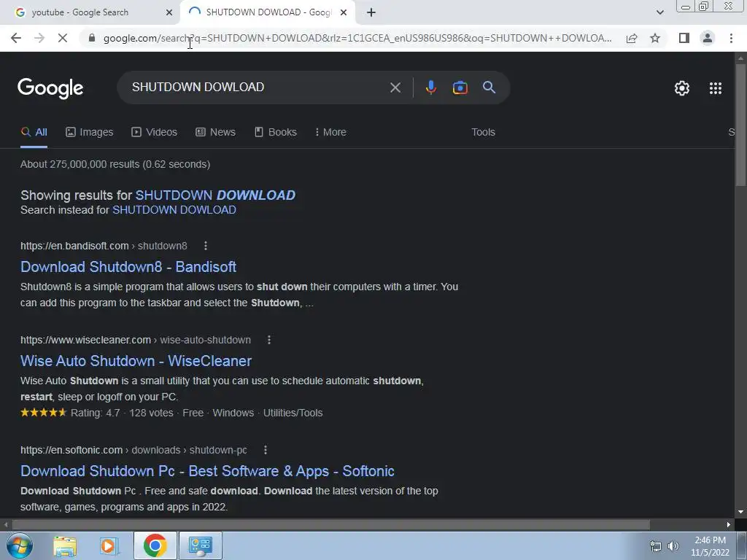The width and height of the screenshot is (747, 560).
Task: Focus the Google search box text
Action: pyautogui.click(x=198, y=87)
